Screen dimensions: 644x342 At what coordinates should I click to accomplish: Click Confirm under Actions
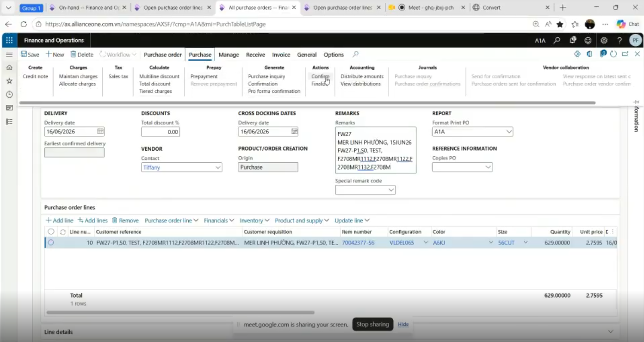(x=320, y=76)
